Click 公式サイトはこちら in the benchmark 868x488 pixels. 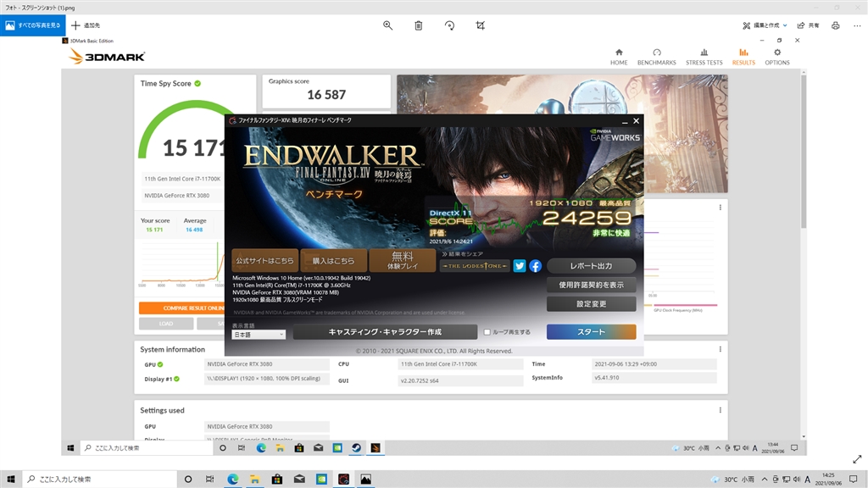pyautogui.click(x=264, y=261)
